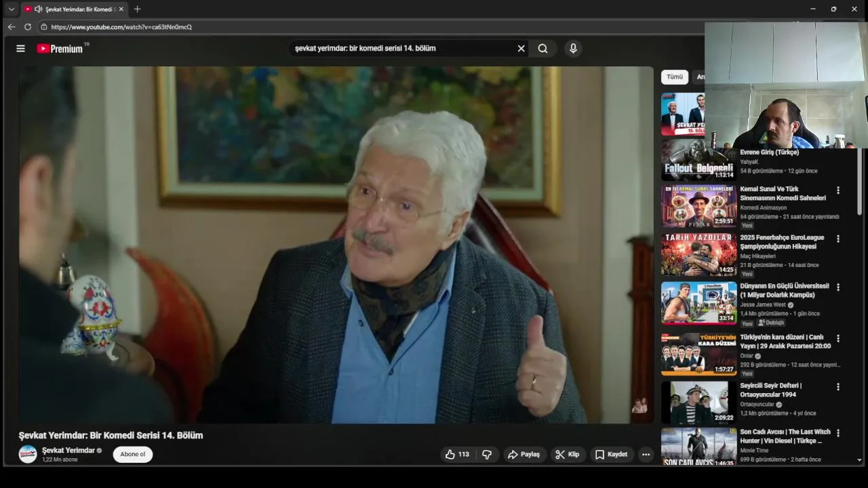Open the YouTube hamburger guide menu
The width and height of the screenshot is (868, 488).
(x=20, y=48)
